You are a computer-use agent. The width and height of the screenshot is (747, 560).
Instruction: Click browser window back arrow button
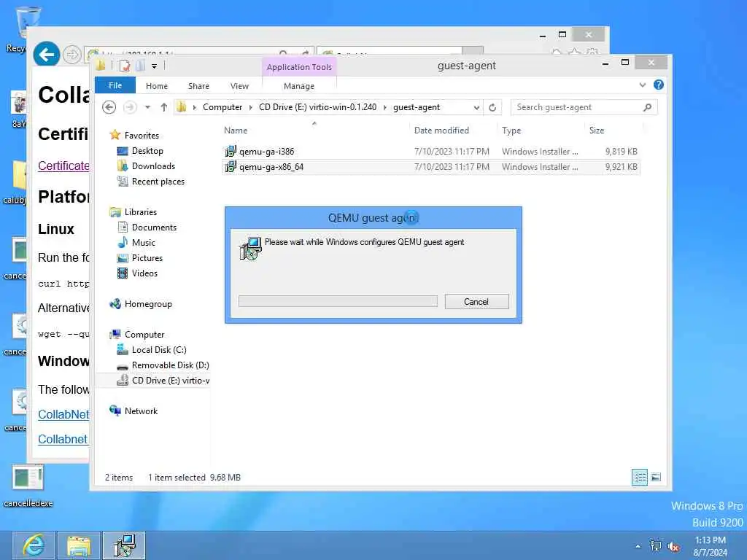coord(46,55)
